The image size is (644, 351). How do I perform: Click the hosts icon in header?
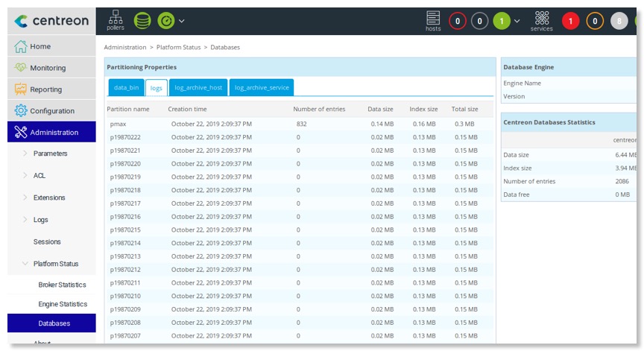coord(433,20)
